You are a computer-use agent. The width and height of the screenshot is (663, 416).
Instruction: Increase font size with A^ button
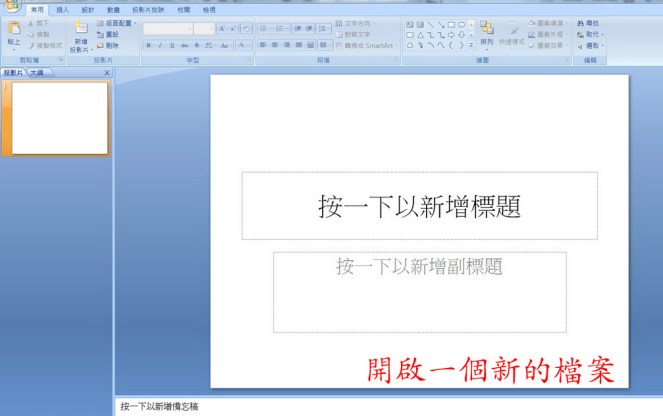tap(222, 28)
